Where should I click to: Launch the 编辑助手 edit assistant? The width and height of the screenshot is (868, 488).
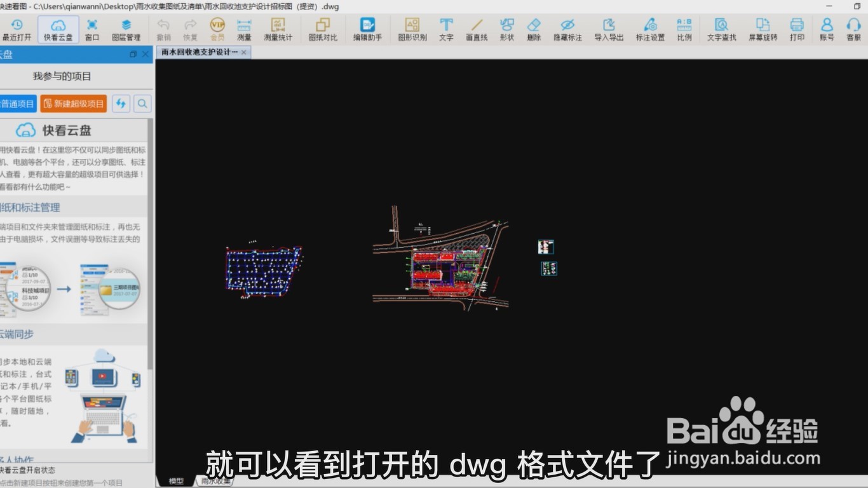pos(367,29)
